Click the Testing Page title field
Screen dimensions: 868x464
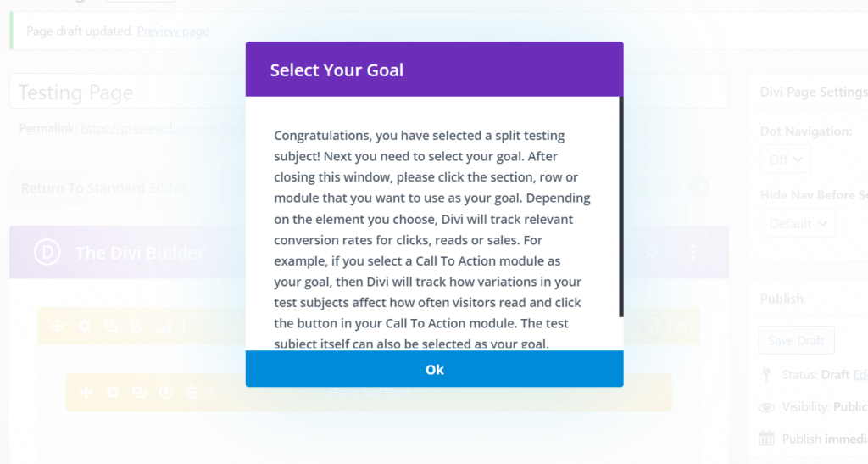tap(127, 92)
